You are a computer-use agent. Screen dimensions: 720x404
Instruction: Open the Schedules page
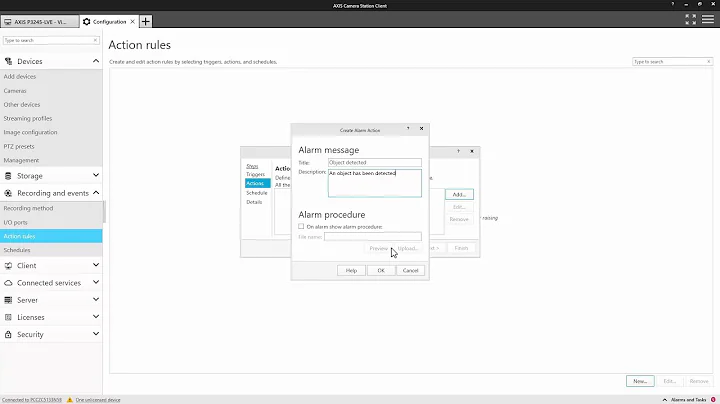point(17,250)
